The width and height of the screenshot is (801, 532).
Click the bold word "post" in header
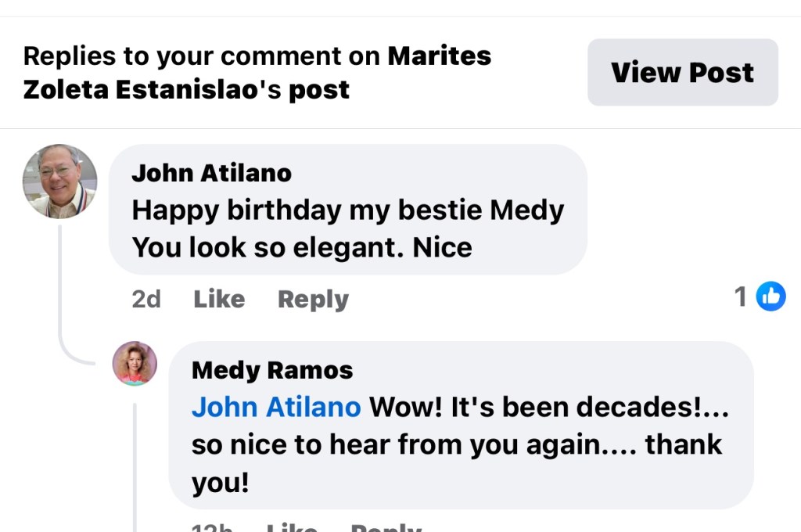pos(319,90)
